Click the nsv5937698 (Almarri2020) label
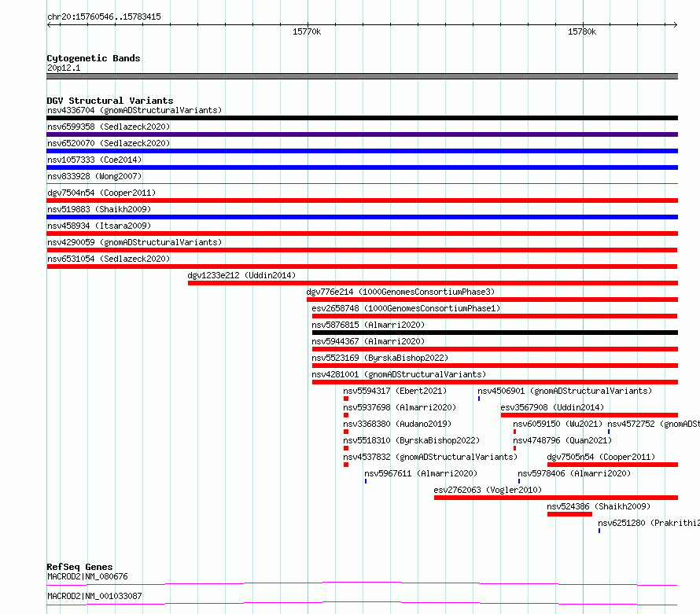This screenshot has height=614, width=700. (x=400, y=407)
